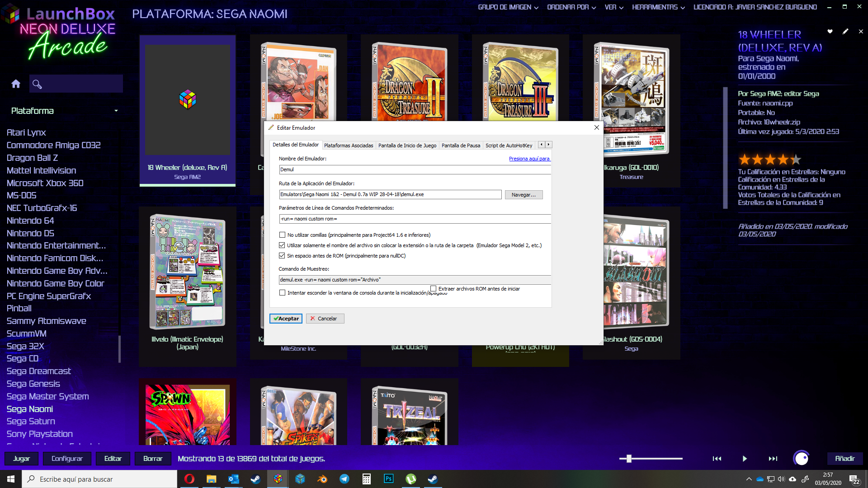868x488 pixels.
Task: Click Añadir button to add game
Action: pyautogui.click(x=845, y=459)
